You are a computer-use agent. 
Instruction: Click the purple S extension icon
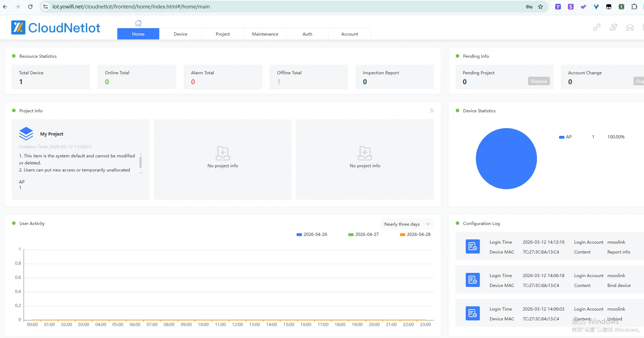pos(571,7)
